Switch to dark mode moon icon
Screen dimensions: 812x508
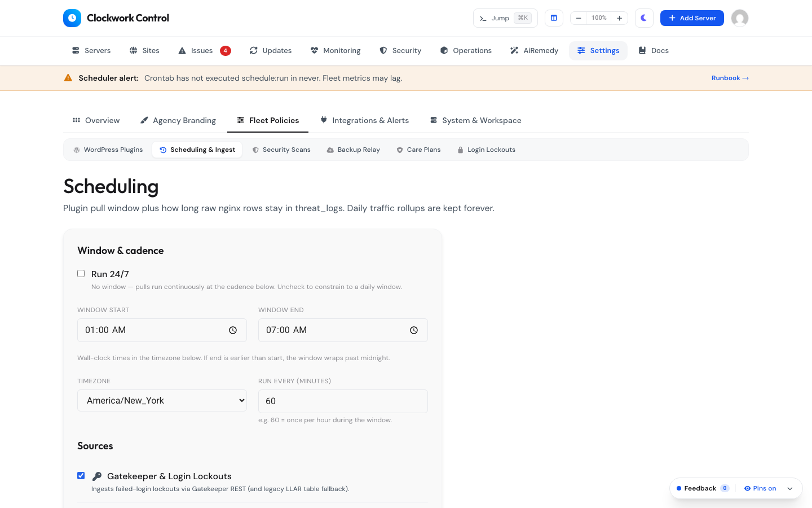click(644, 18)
